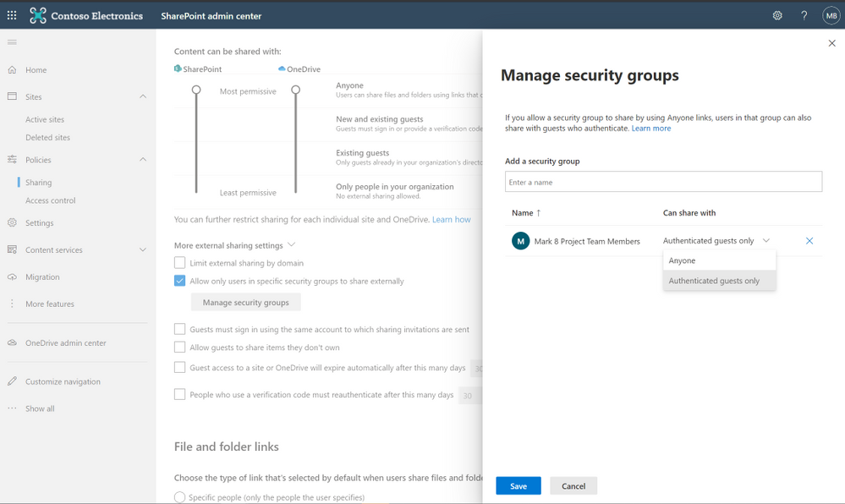Open the Migration page
The height and width of the screenshot is (504, 845).
pos(42,277)
